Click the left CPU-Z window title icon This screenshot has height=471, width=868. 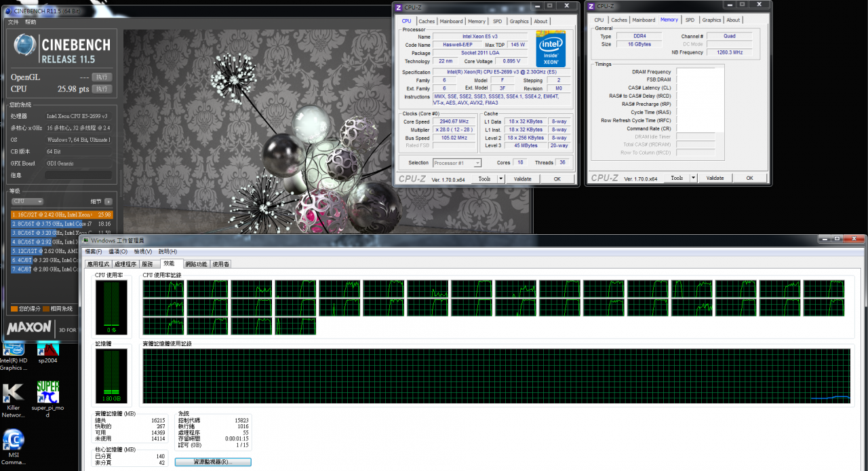(x=400, y=7)
